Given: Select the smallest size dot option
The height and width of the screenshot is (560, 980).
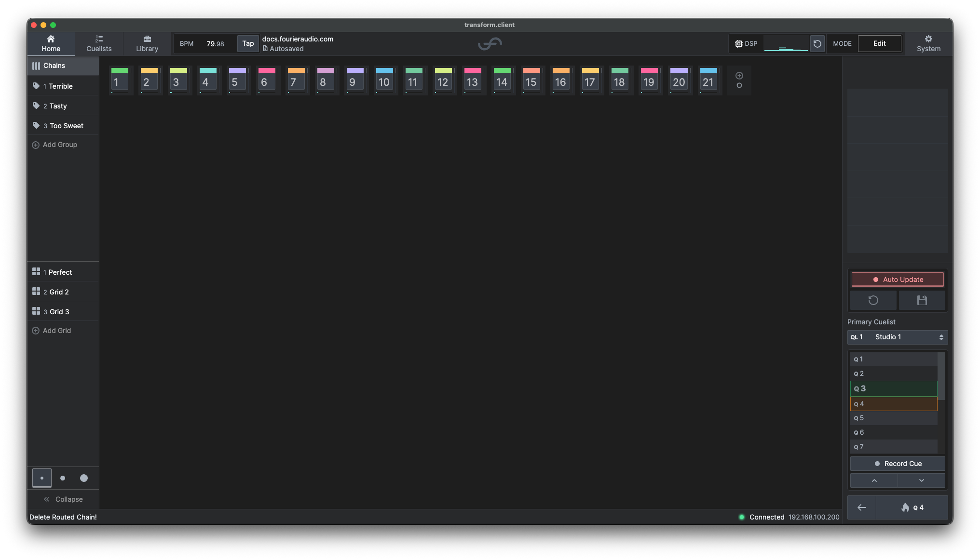Looking at the screenshot, I should 42,478.
